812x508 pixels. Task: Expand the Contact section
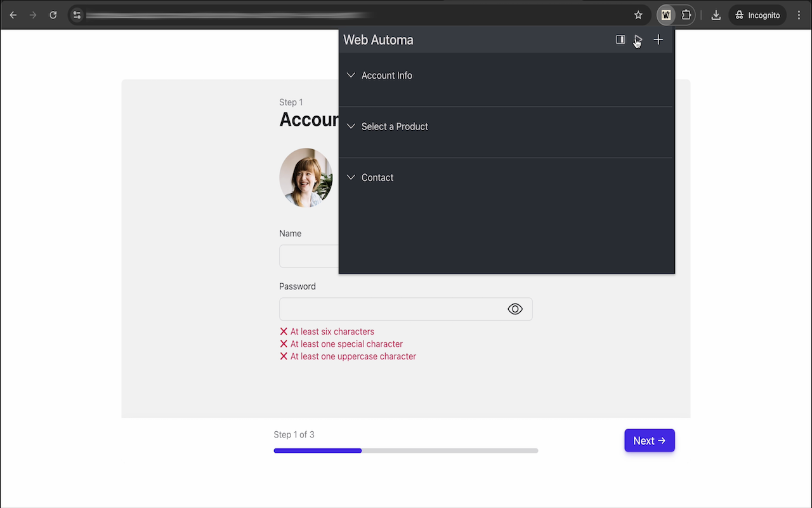click(377, 177)
